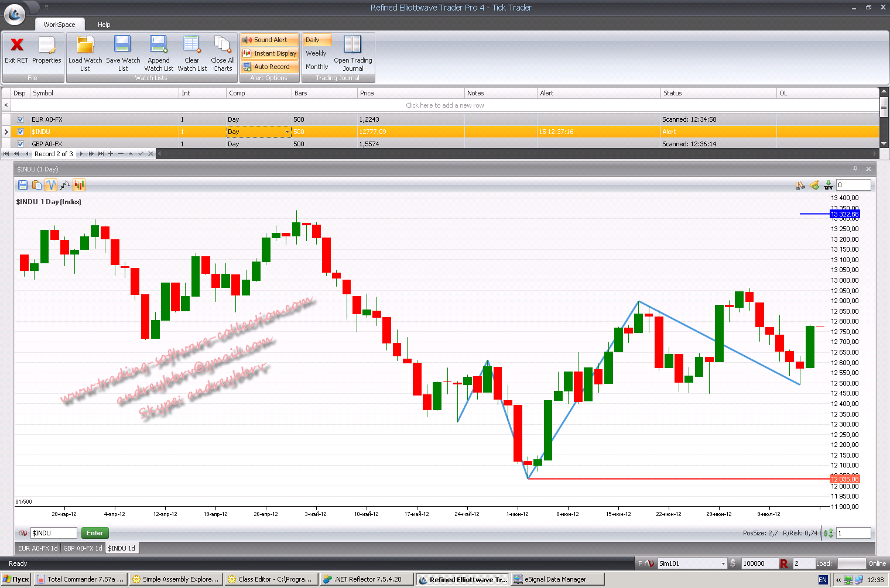
Task: Click the $INDU symbol input field
Action: coord(53,533)
